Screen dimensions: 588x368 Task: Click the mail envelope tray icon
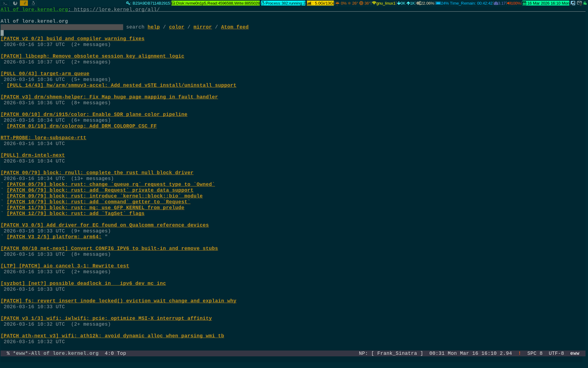pos(579,3)
